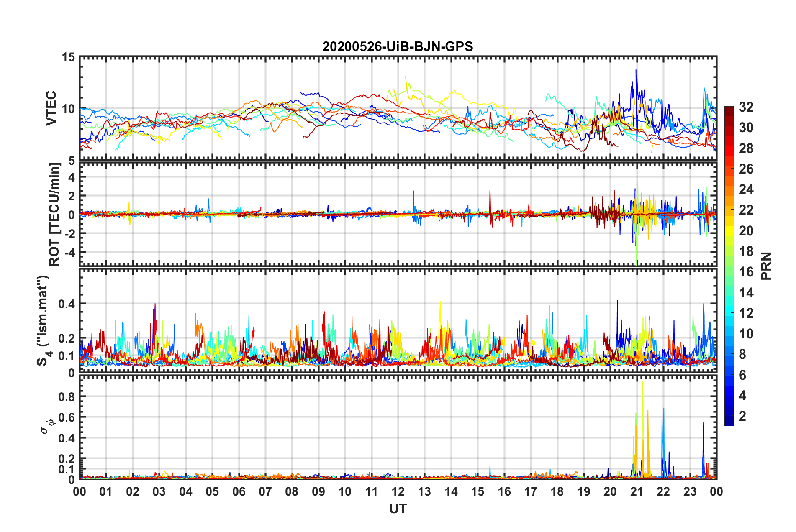
Task: Click the "14" tick on the UT axis
Action: 451,491
